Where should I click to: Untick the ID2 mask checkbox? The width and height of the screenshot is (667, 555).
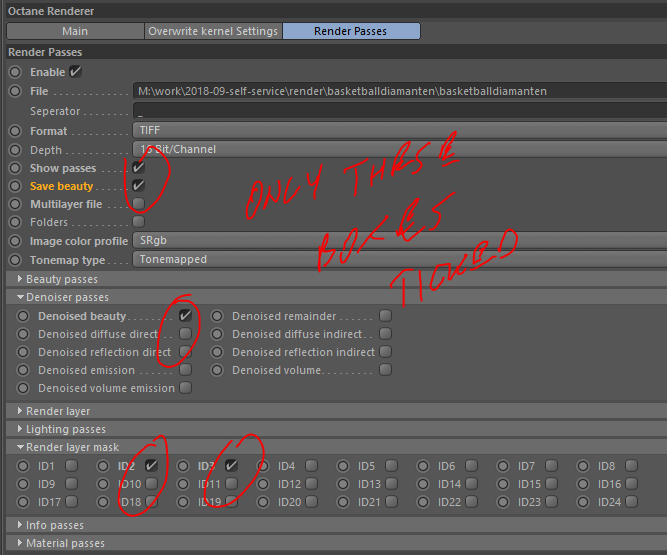click(x=151, y=466)
